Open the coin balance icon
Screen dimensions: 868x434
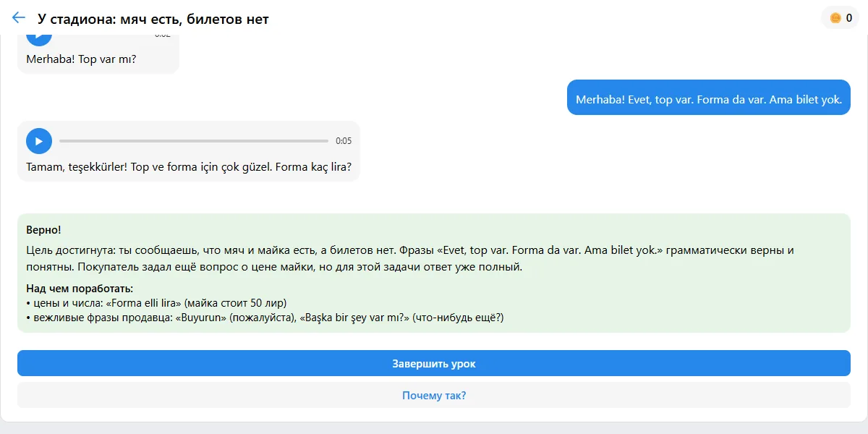[835, 18]
